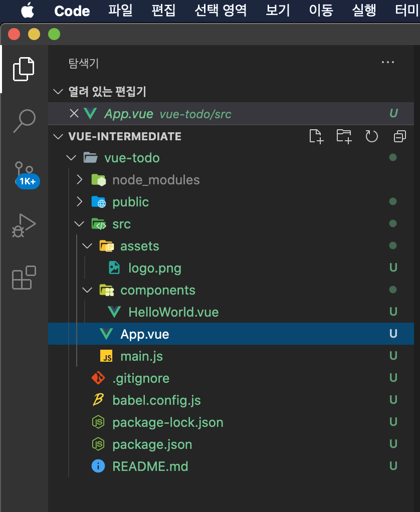Image resolution: width=420 pixels, height=512 pixels.
Task: Click the New Folder icon
Action: pyautogui.click(x=344, y=136)
